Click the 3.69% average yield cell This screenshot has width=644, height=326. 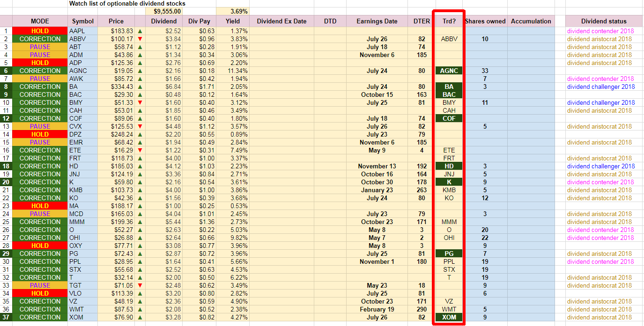pos(232,11)
